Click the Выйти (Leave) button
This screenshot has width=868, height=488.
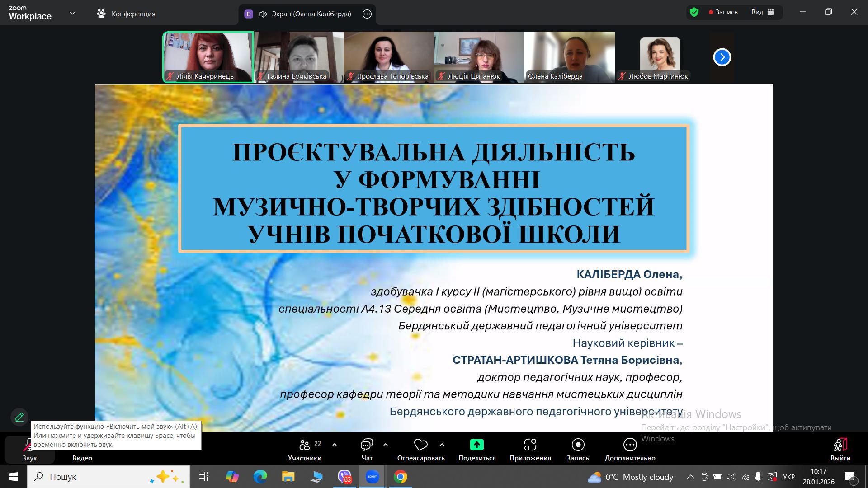coord(840,449)
